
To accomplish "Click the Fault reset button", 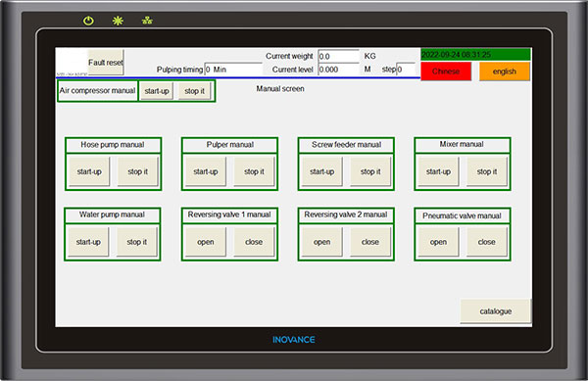I will (106, 62).
